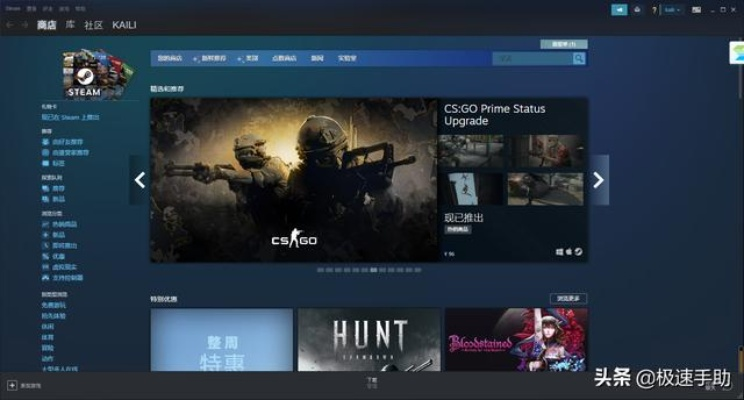
Task: Click the 优惠 percent icon in sidebar
Action: pos(46,256)
